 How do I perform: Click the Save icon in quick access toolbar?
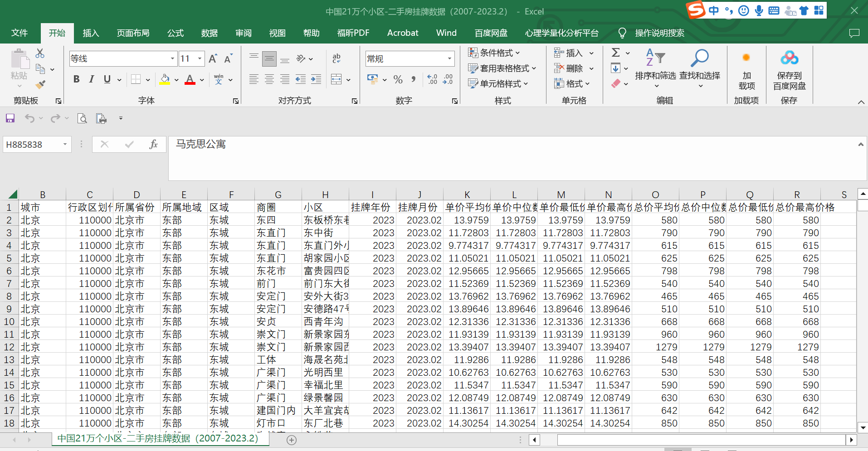10,118
